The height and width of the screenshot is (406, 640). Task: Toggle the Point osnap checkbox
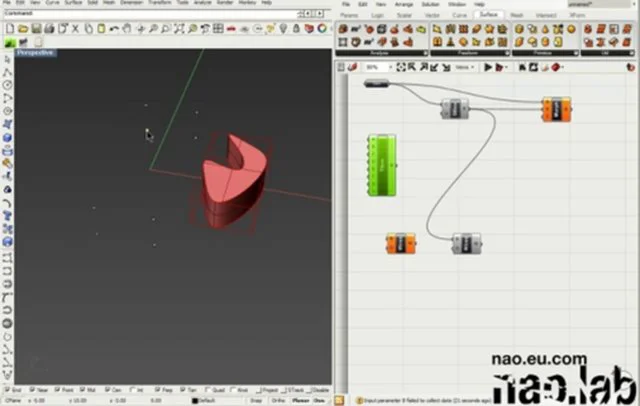(58, 390)
